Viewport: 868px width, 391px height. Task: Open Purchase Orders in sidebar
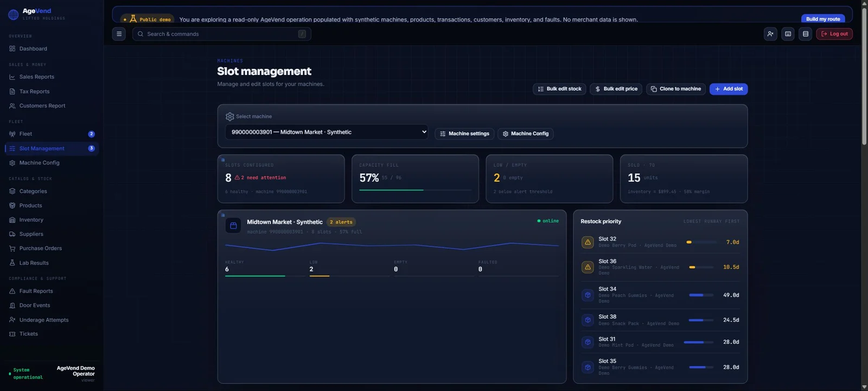pos(52,248)
